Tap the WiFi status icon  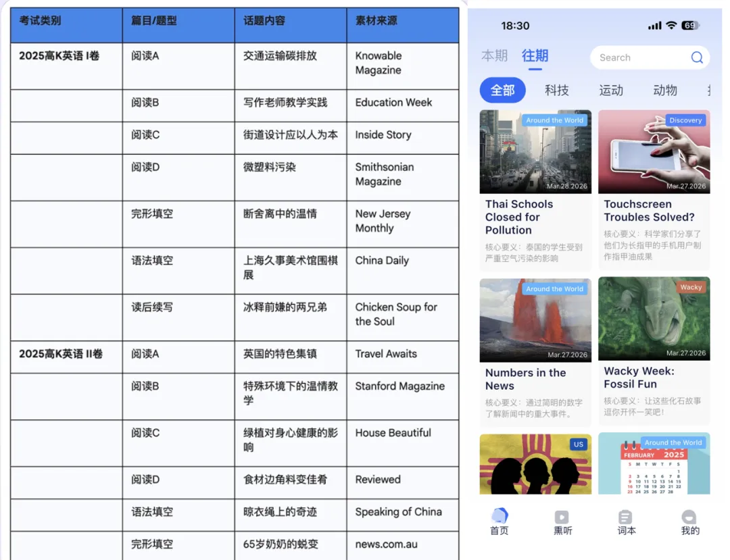click(x=671, y=25)
